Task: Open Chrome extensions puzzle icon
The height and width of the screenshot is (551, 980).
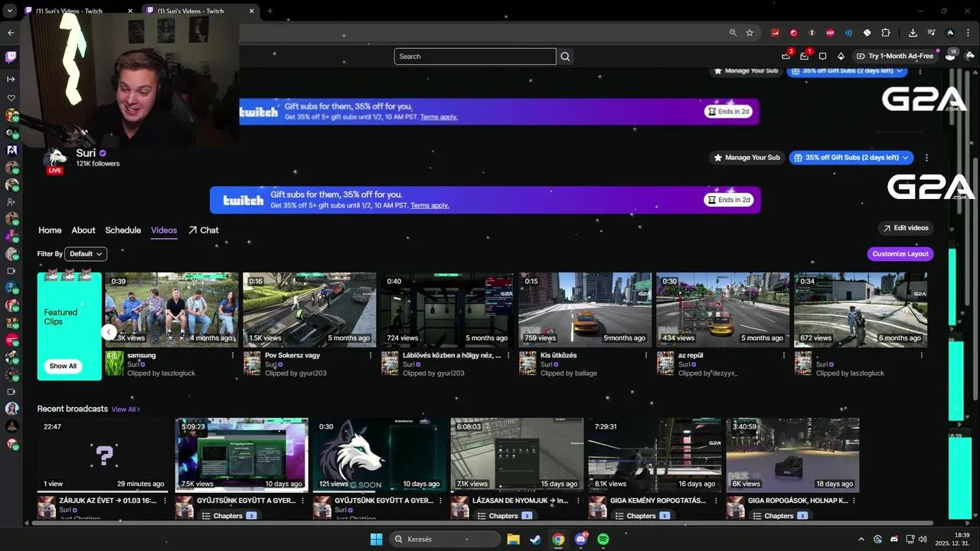Action: pos(886,33)
